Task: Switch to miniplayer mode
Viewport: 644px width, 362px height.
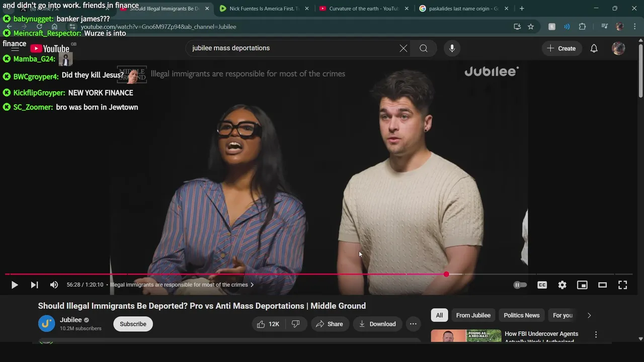Action: pyautogui.click(x=582, y=285)
